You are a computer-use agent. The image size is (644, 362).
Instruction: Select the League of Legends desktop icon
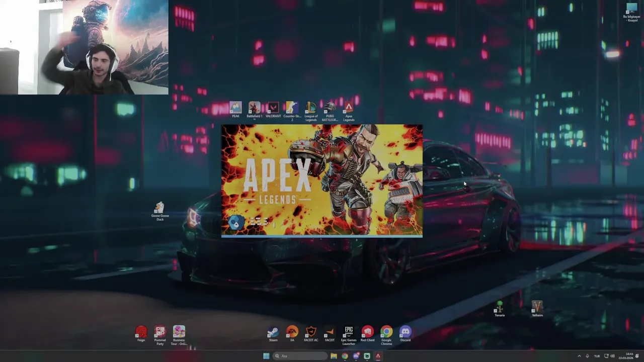click(311, 111)
